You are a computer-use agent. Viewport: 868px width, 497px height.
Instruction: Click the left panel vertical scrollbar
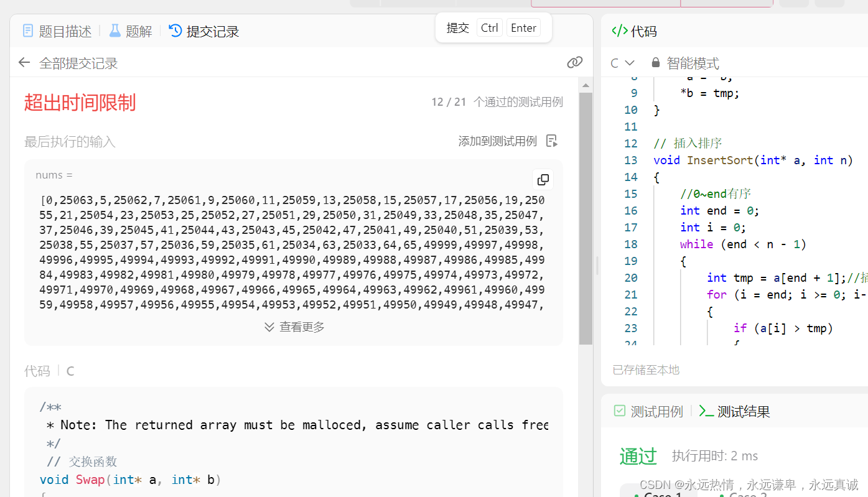586,218
